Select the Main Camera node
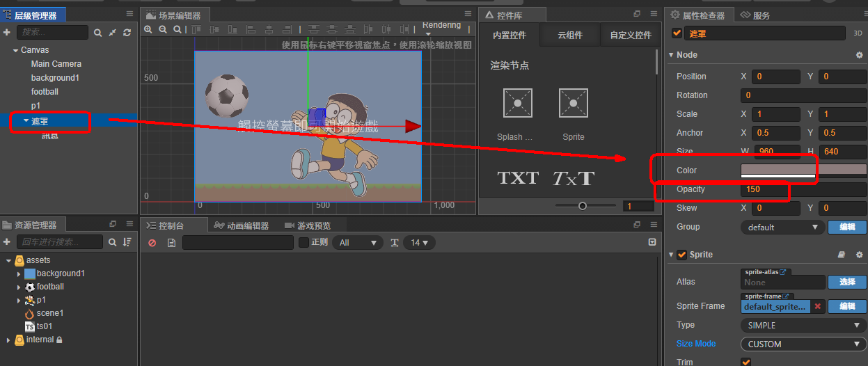Screen dimensions: 868x366 coord(56,64)
